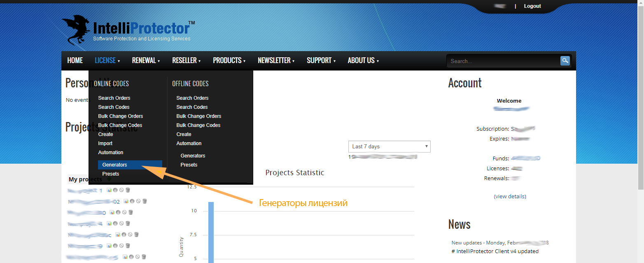Pause the project ending in c

(124, 235)
